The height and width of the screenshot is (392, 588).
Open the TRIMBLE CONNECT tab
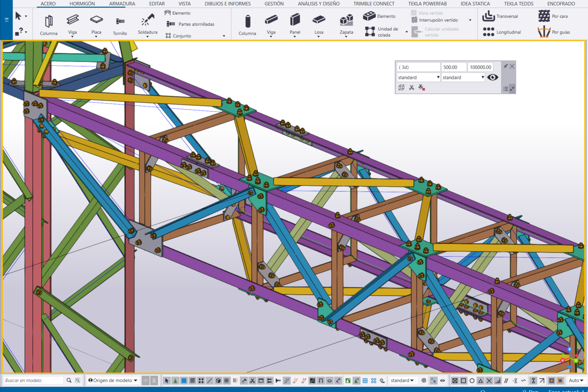[374, 4]
